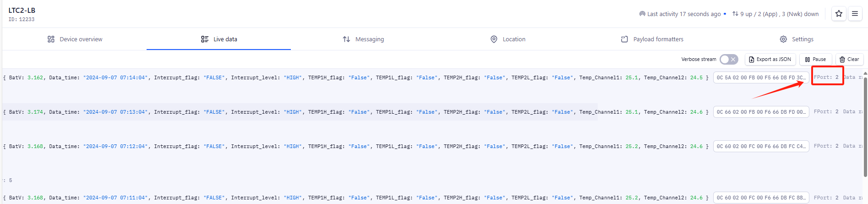
Task: Click the Last activity signal icon
Action: [x=642, y=14]
